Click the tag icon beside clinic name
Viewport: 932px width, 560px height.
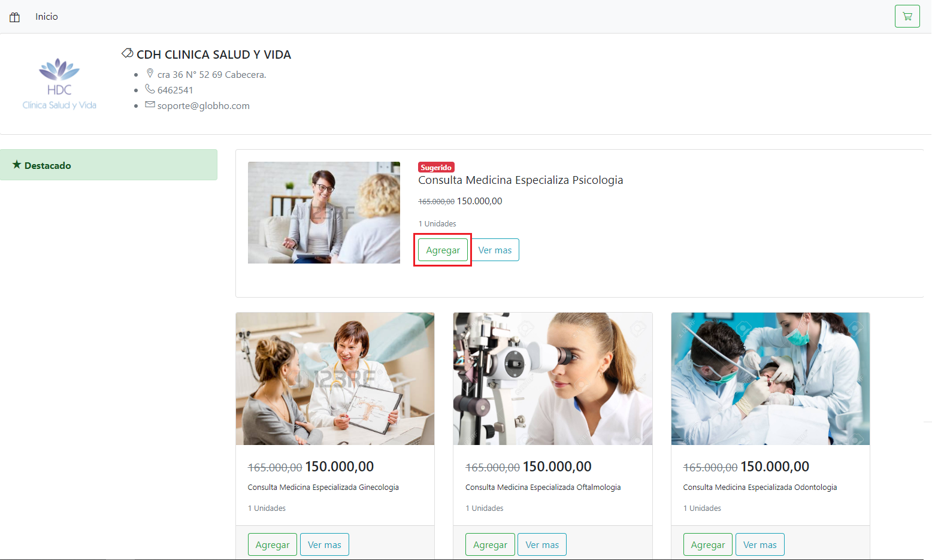click(127, 53)
